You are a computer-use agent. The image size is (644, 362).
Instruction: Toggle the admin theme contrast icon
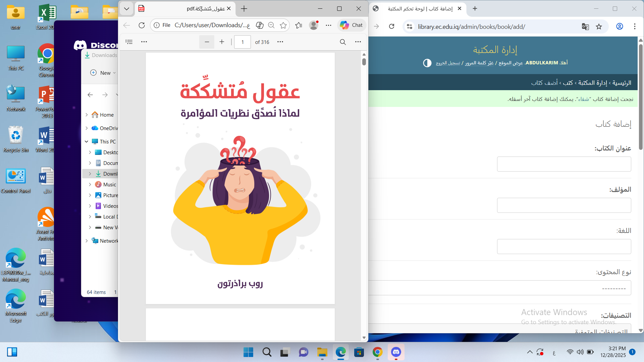427,63
